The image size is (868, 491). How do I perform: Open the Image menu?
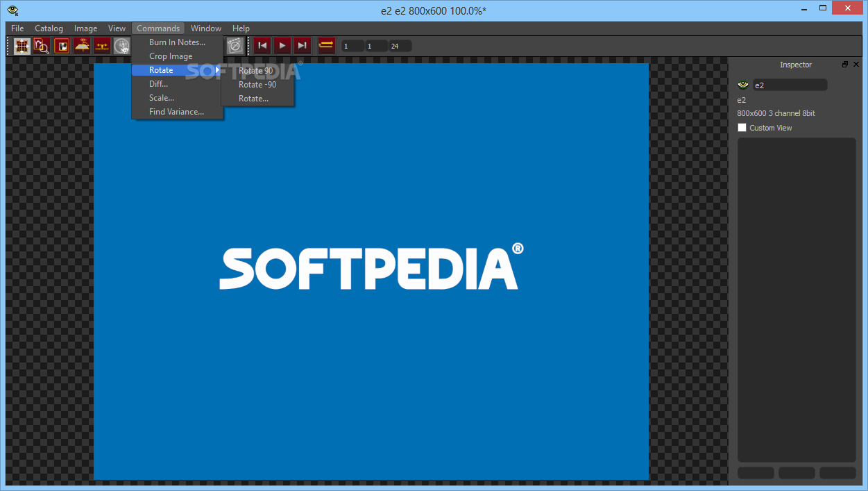click(85, 28)
